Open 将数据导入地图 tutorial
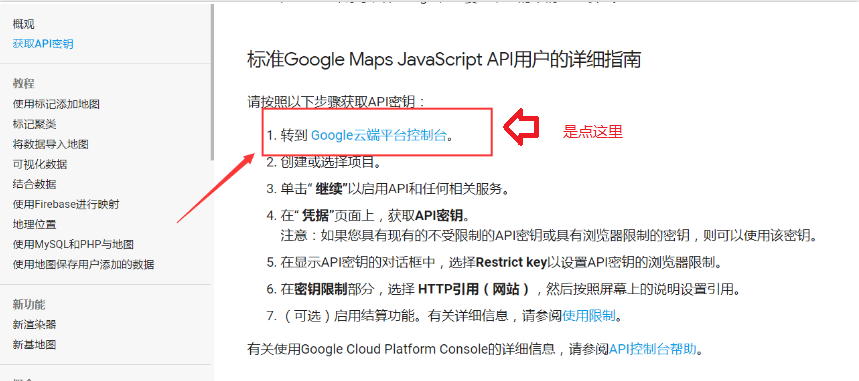The height and width of the screenshot is (381, 859). [50, 144]
